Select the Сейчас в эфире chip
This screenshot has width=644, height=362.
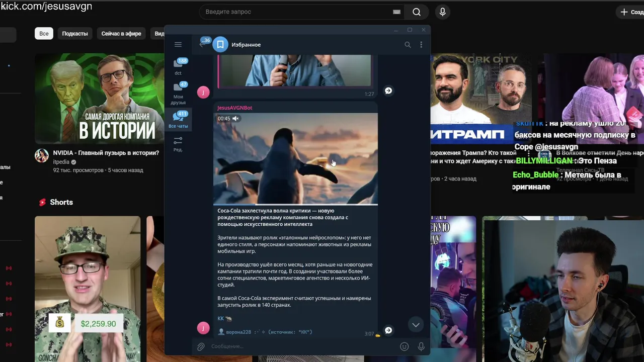pyautogui.click(x=121, y=34)
